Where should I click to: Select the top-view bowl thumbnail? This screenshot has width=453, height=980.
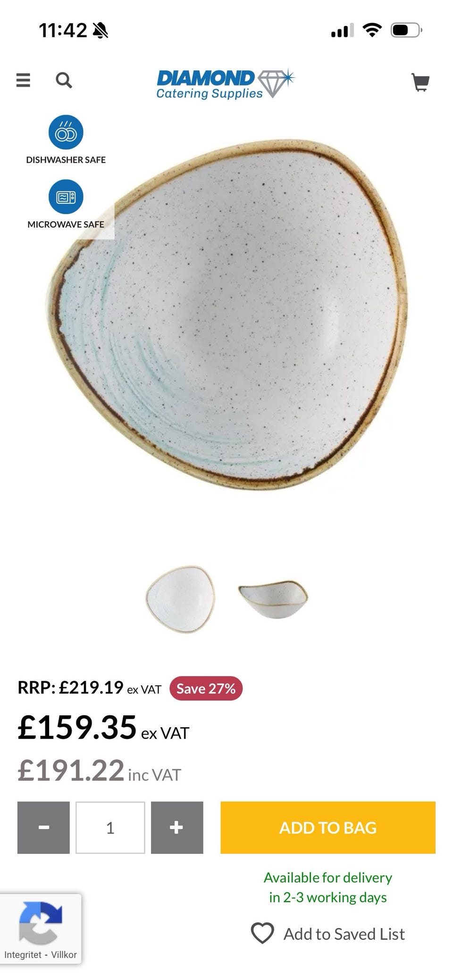tap(180, 599)
